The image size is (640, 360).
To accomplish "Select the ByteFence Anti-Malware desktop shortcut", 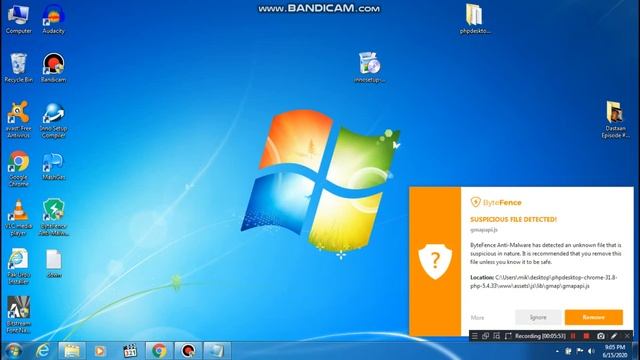I will click(53, 217).
